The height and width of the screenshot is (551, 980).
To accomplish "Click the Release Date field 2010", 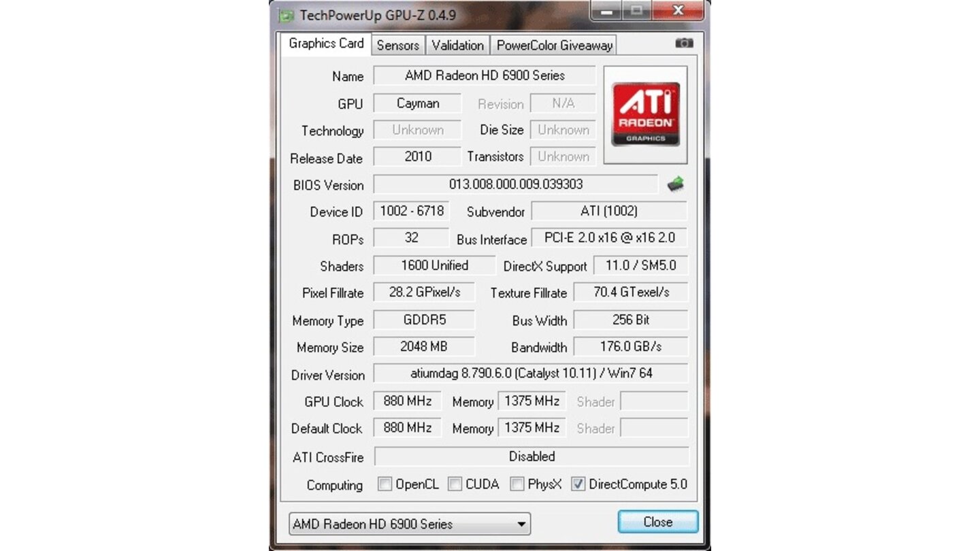I will 417,156.
